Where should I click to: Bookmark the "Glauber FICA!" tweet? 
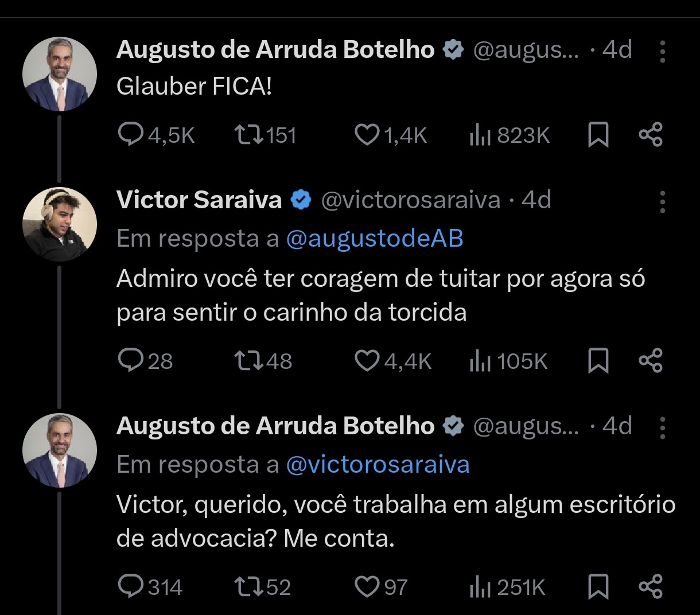coord(598,135)
